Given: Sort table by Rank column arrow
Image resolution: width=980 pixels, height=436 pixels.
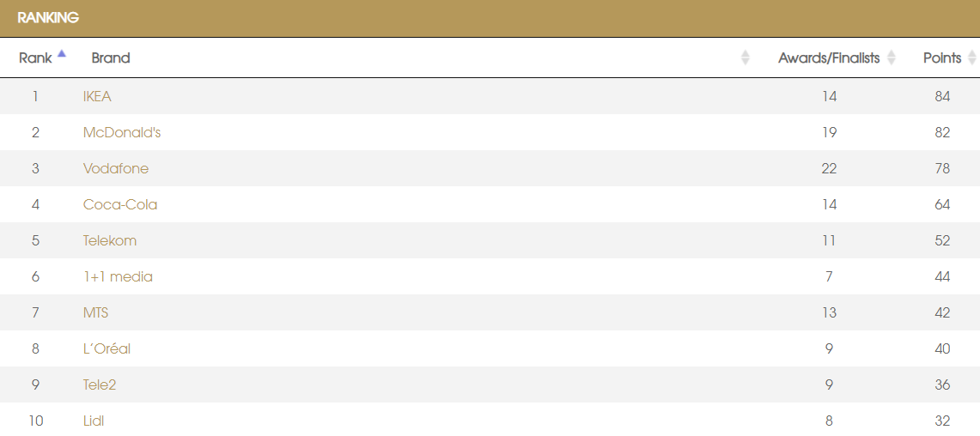Looking at the screenshot, I should point(62,54).
